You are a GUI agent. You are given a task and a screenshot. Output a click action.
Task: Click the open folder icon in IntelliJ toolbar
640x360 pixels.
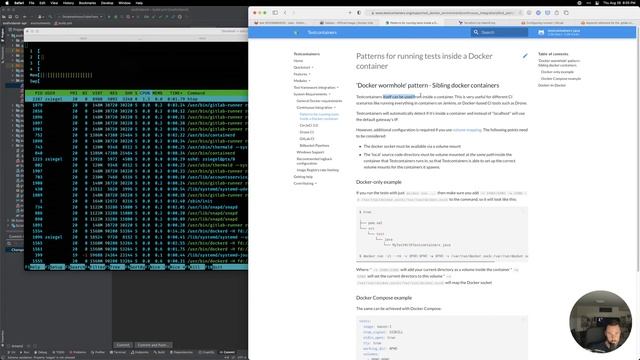pyautogui.click(x=4, y=17)
